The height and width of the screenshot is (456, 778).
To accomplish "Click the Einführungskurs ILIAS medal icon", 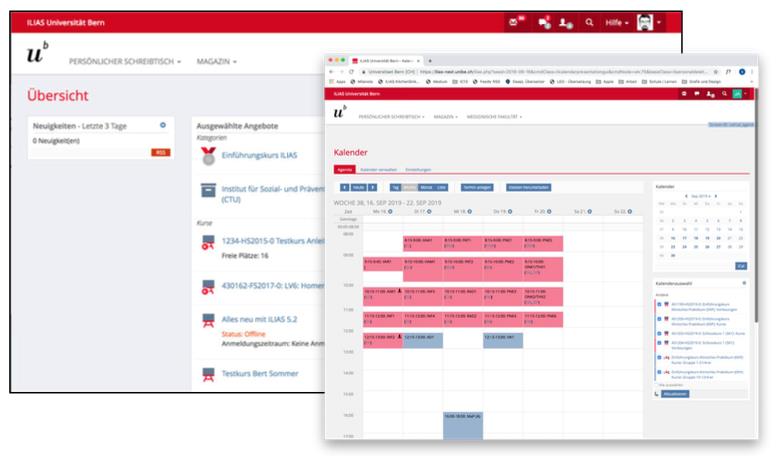I will tap(207, 155).
